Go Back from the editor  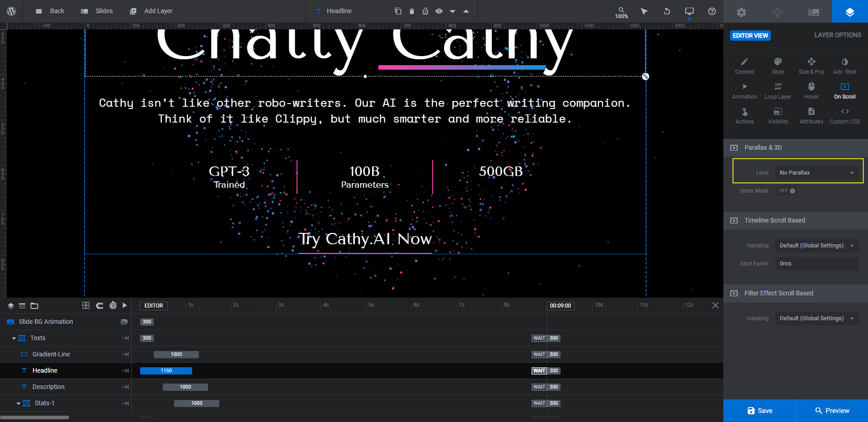50,11
